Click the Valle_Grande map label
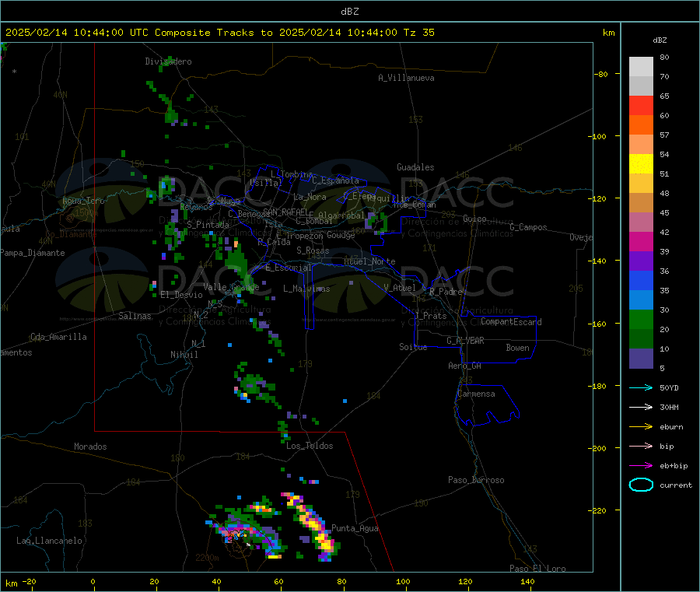 tap(231, 287)
